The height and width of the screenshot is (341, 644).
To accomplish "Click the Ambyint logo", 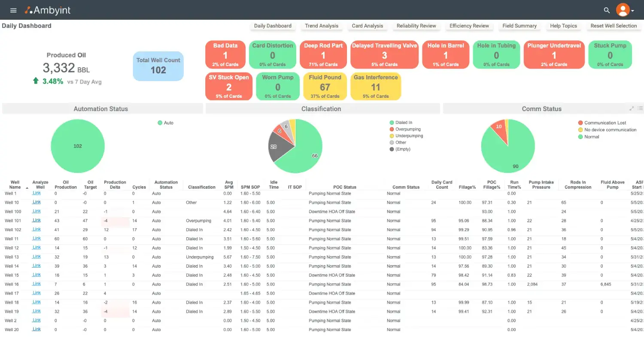I will [x=47, y=10].
